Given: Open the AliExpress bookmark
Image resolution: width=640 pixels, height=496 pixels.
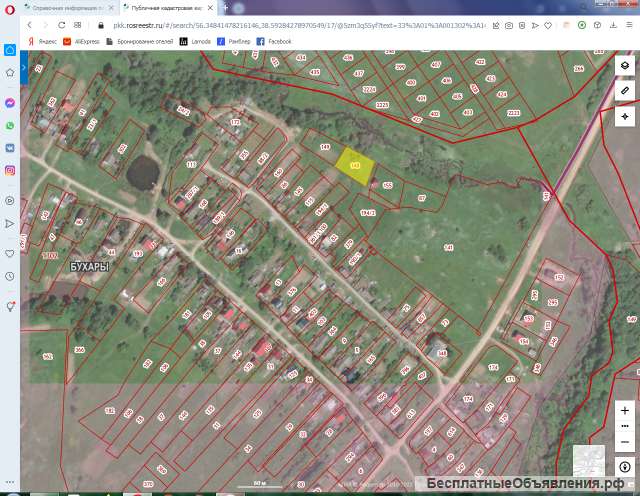Looking at the screenshot, I should [x=82, y=42].
